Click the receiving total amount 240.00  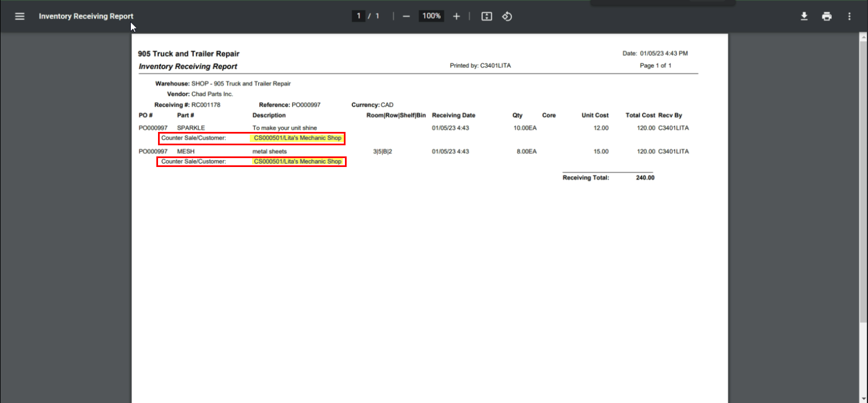(645, 178)
